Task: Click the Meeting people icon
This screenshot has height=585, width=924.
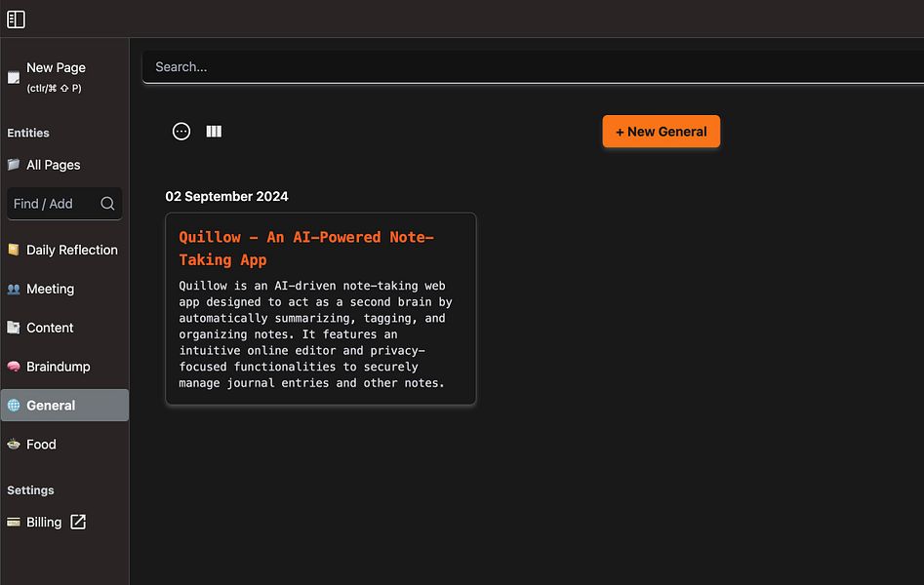Action: [x=14, y=289]
